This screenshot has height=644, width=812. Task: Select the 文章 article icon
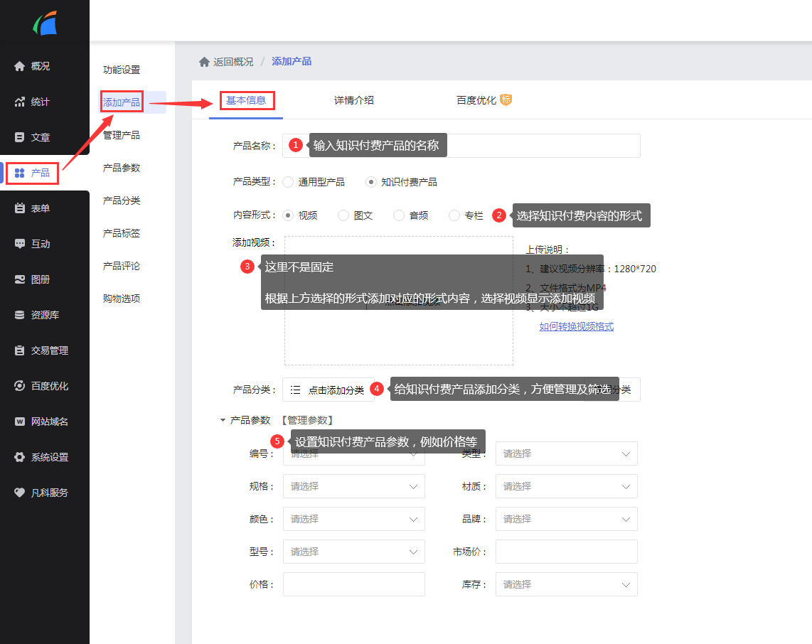(20, 137)
